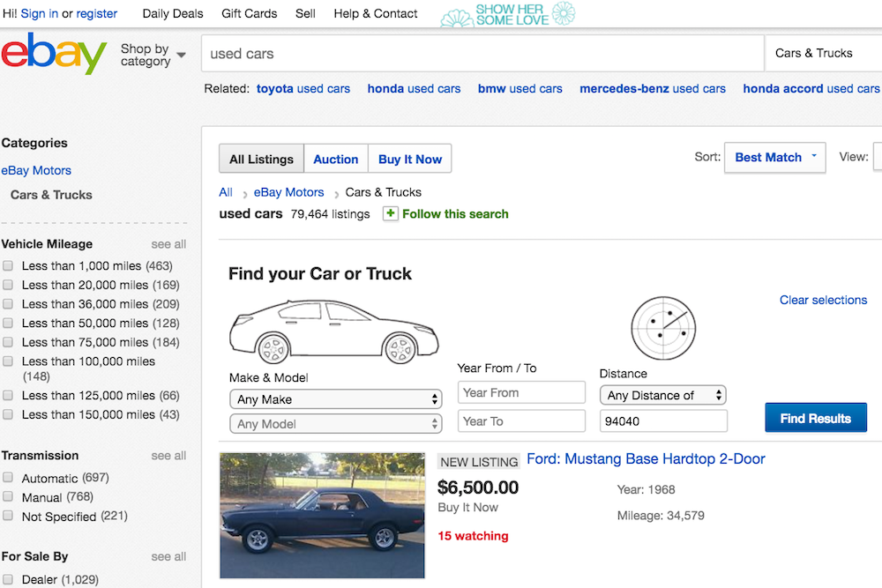The height and width of the screenshot is (588, 882).
Task: Open Daily Deals in top menu
Action: (x=173, y=13)
